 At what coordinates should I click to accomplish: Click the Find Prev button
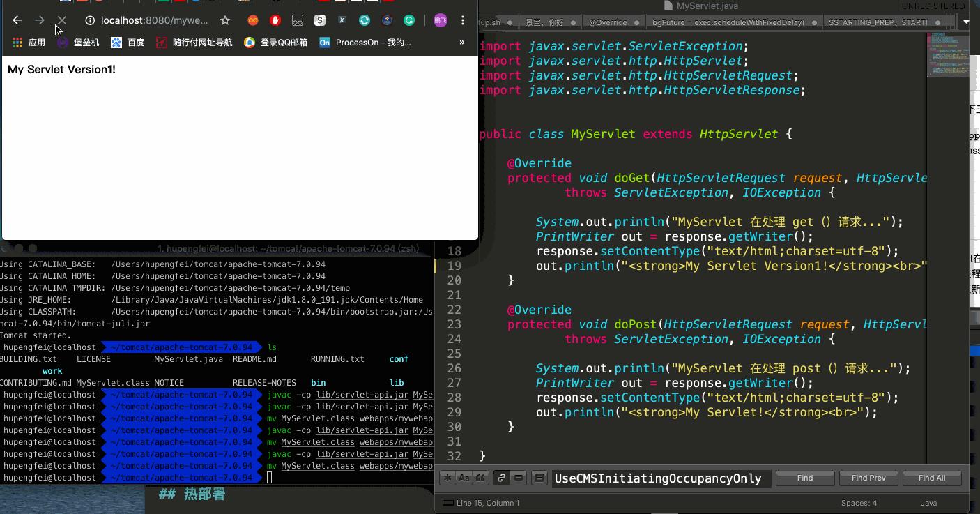pyautogui.click(x=868, y=478)
